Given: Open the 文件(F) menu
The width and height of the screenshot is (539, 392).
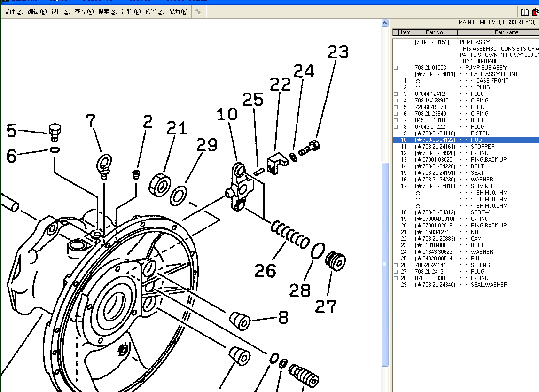Looking at the screenshot, I should pos(14,12).
